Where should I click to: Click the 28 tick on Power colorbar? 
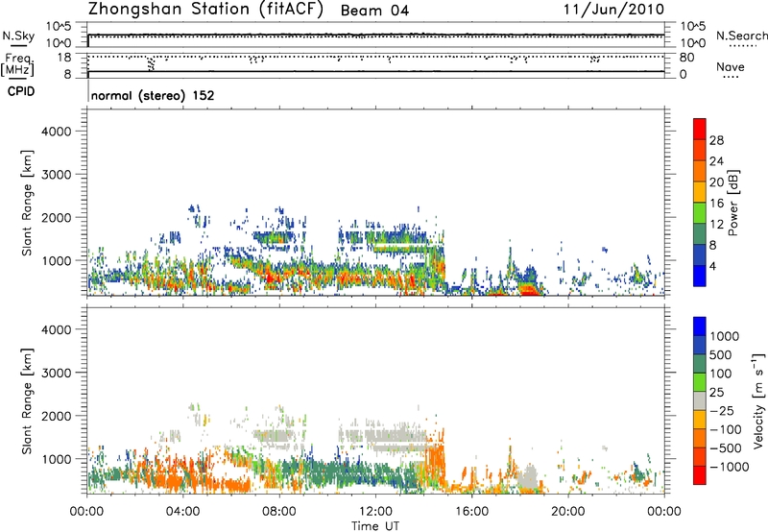(x=716, y=140)
